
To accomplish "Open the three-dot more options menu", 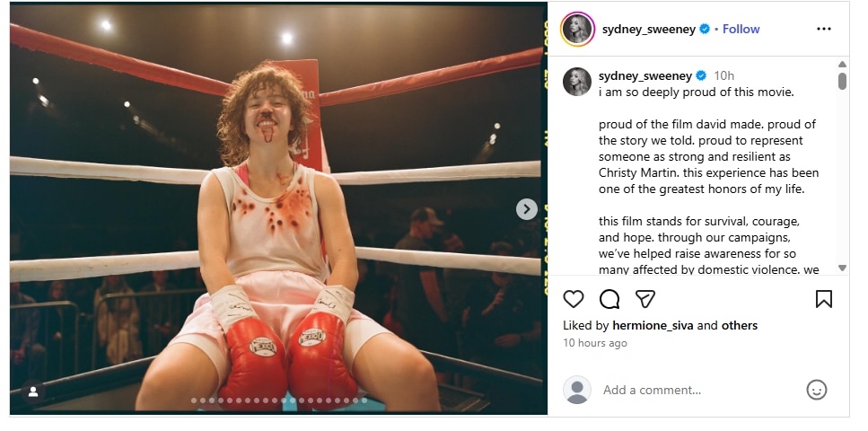I will coord(823,29).
